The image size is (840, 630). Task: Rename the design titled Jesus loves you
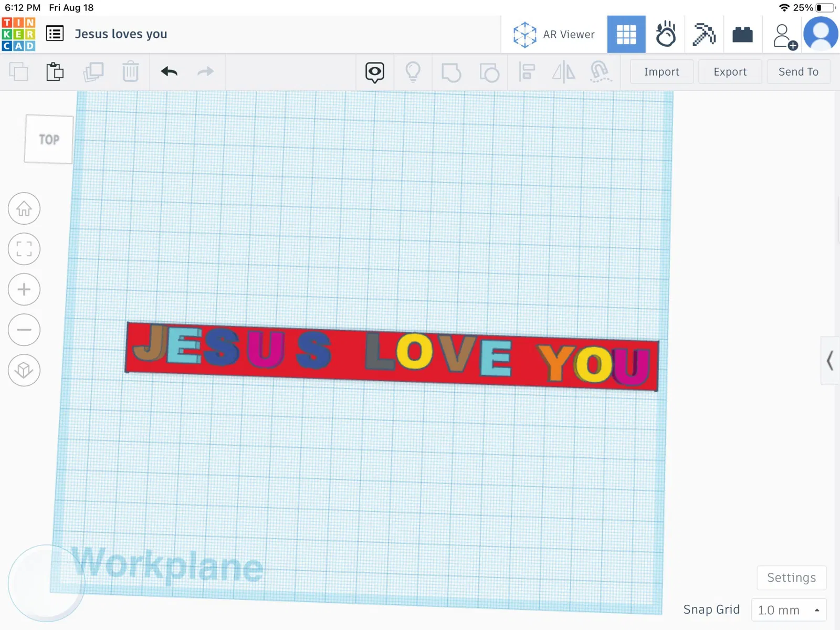[x=121, y=34]
